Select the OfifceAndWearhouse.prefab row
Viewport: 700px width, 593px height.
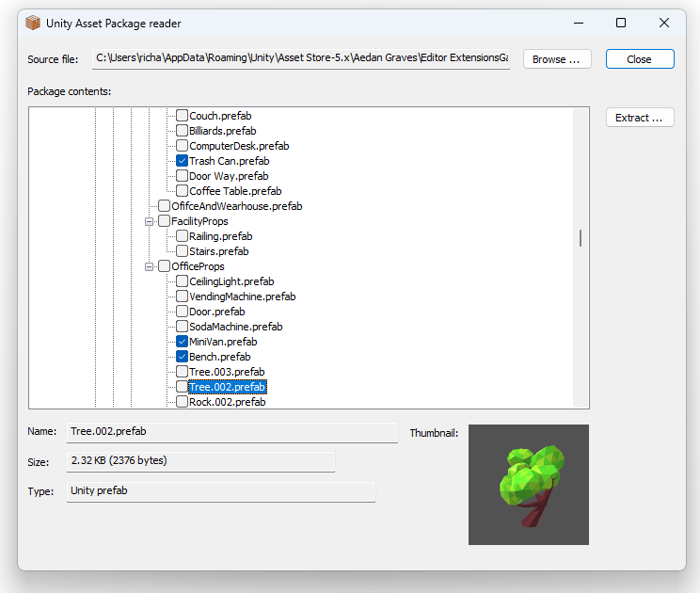pos(236,206)
